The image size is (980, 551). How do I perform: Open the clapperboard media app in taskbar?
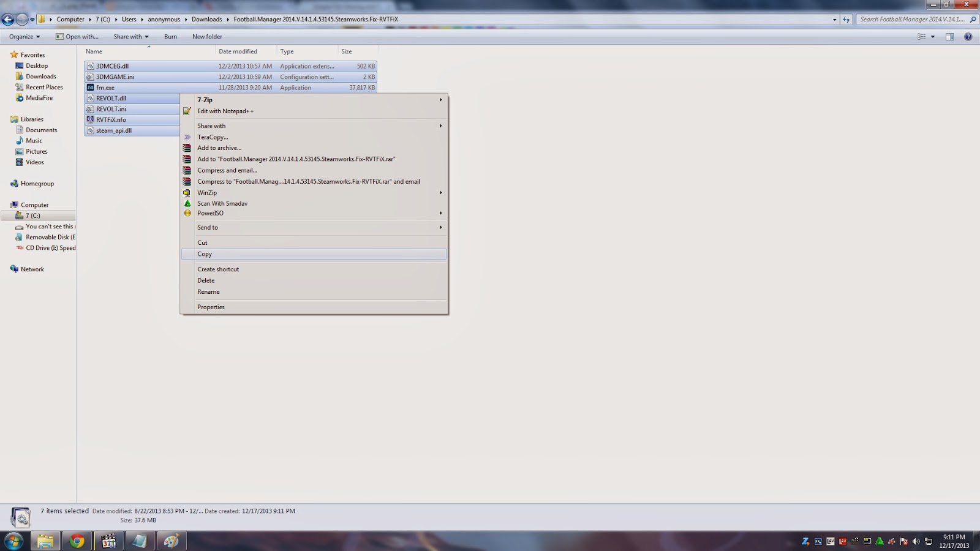pos(109,541)
